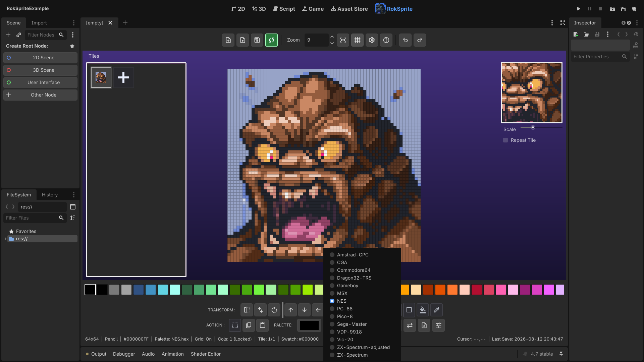Open the Shader Editor bottom panel
644x362 pixels.
click(x=206, y=354)
